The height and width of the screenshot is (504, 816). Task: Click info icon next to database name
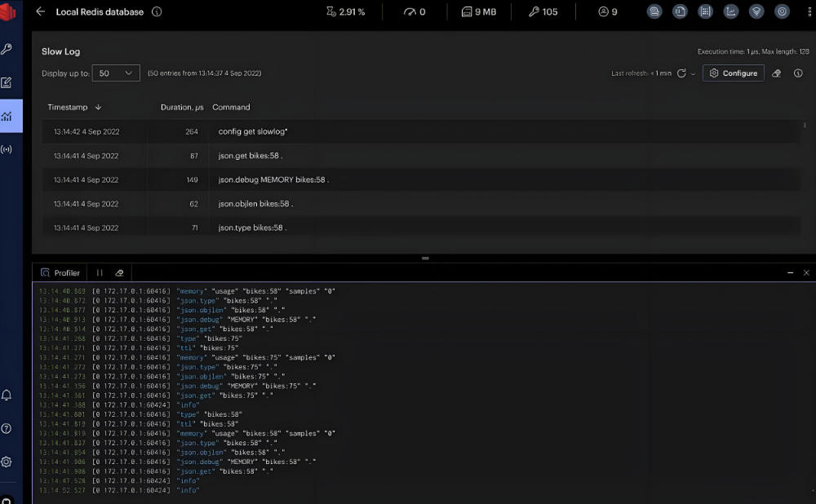tap(157, 12)
